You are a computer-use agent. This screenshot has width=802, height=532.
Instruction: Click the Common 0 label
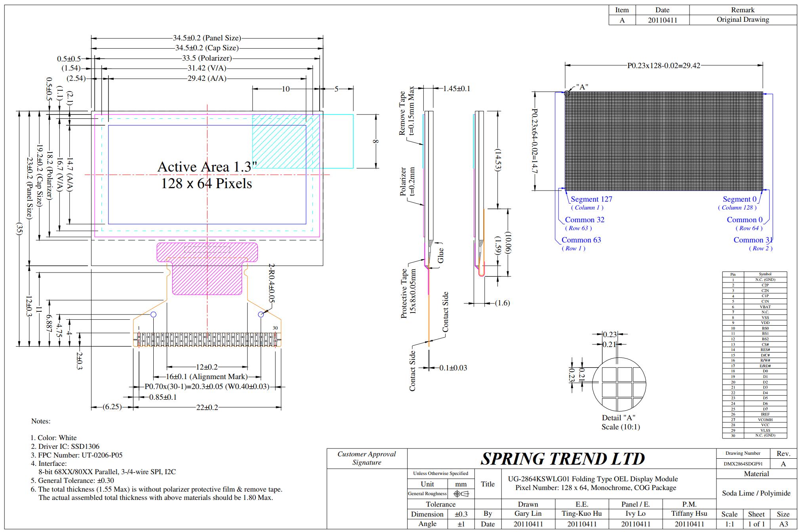744,220
